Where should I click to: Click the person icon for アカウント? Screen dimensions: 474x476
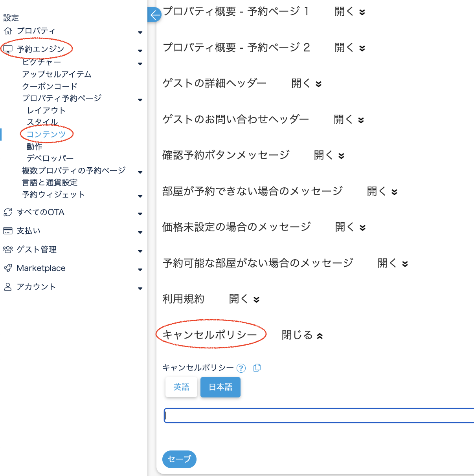tap(8, 287)
